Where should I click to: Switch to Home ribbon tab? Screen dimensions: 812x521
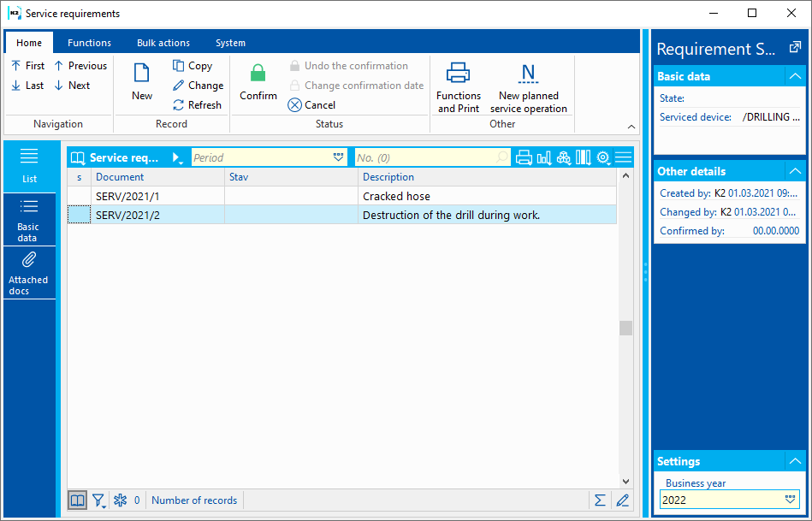point(29,43)
